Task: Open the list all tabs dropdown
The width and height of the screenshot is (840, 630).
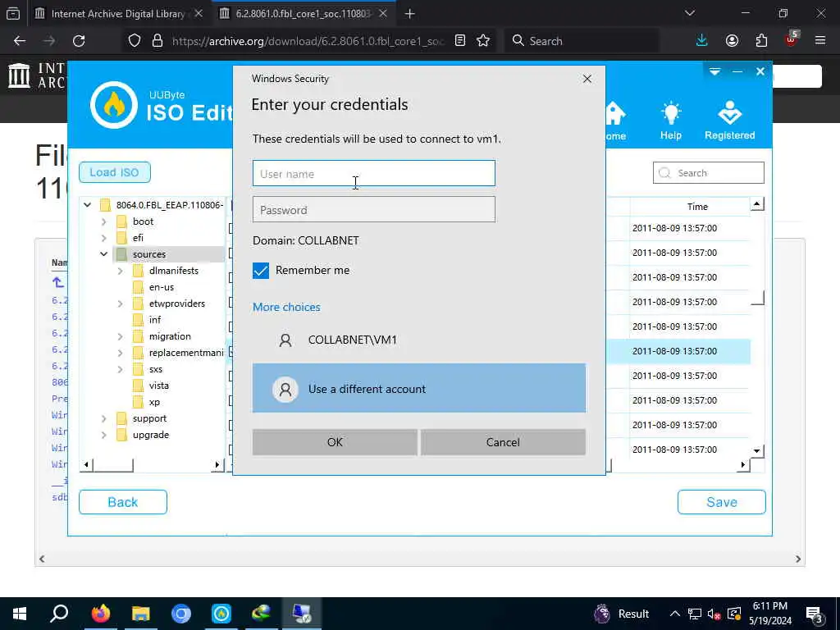Action: 690,13
